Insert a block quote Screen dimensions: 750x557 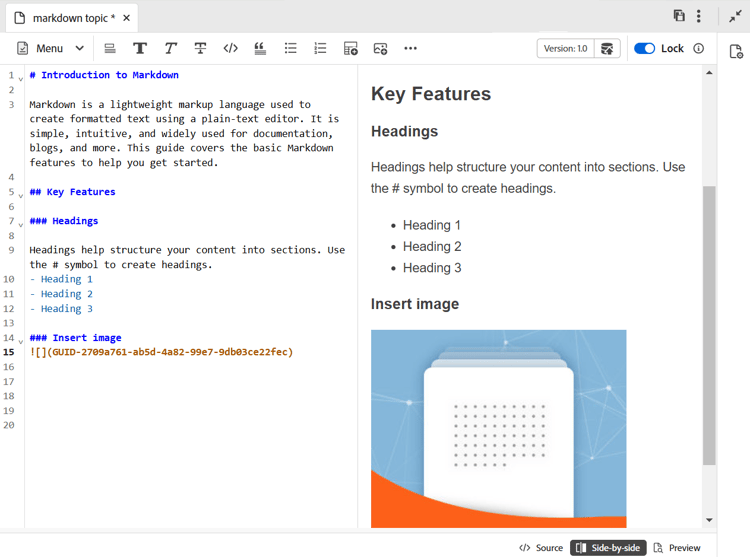[260, 48]
